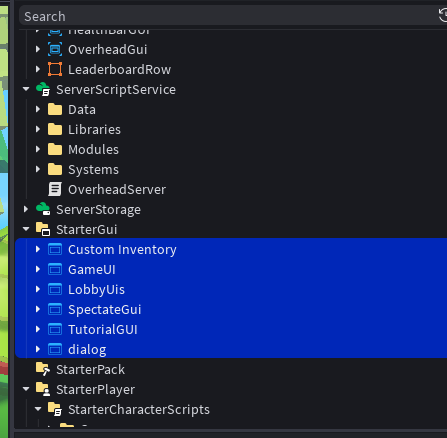Select the OverheadServer script label
The width and height of the screenshot is (447, 438).
click(117, 190)
